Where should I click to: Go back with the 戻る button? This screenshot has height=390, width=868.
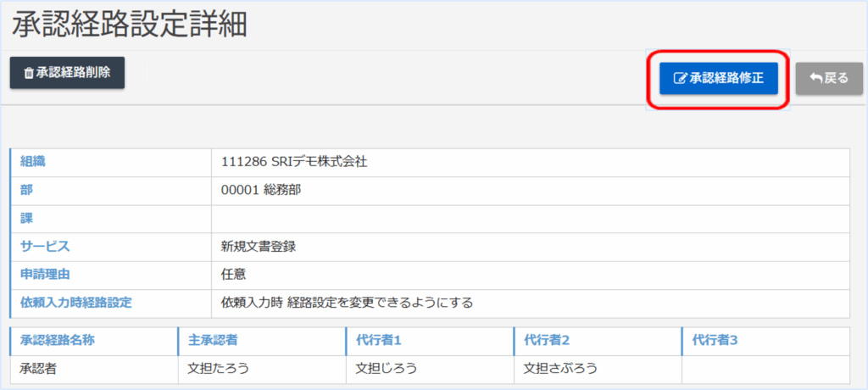click(x=828, y=78)
